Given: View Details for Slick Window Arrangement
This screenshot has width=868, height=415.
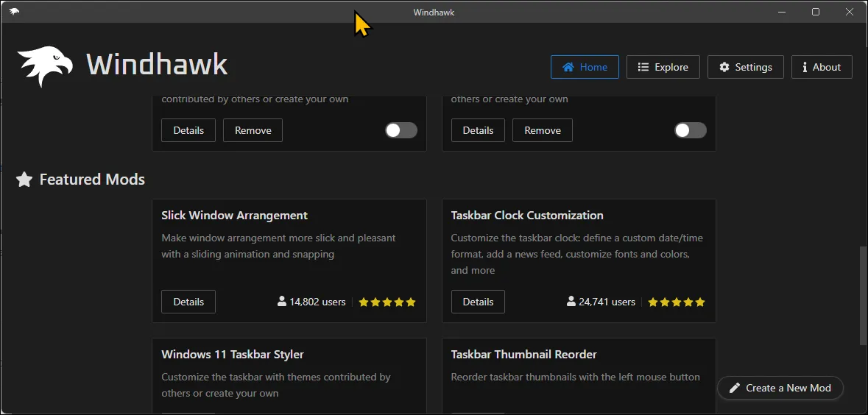Looking at the screenshot, I should pyautogui.click(x=188, y=302).
